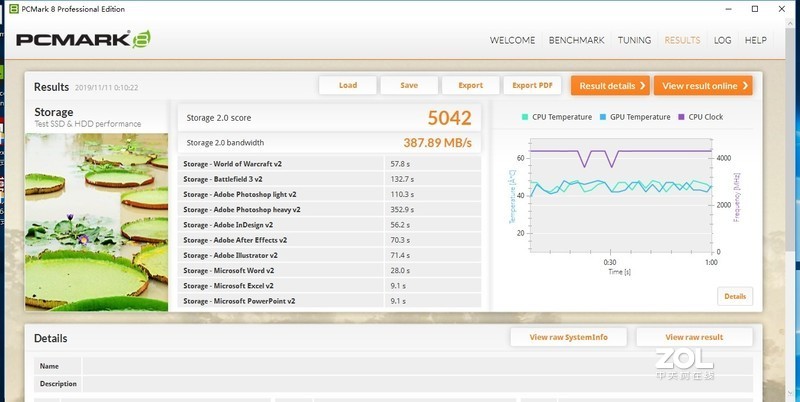Switch to the BENCHMARK tab
800x402 pixels.
575,40
